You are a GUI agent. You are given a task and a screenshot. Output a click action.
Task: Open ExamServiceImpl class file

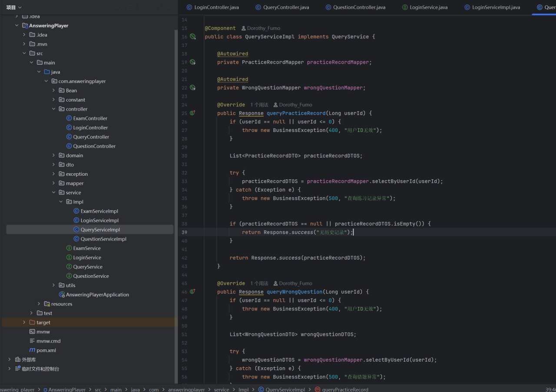point(96,211)
